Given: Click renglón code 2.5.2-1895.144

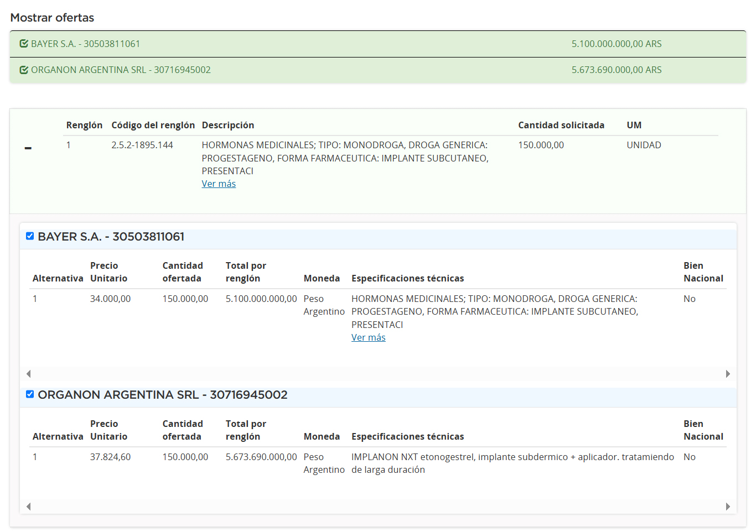Looking at the screenshot, I should (142, 145).
